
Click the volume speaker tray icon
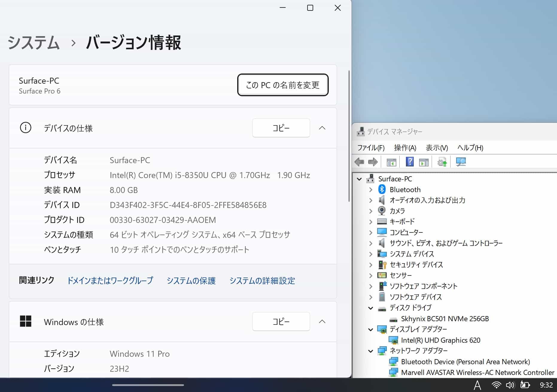(510, 385)
